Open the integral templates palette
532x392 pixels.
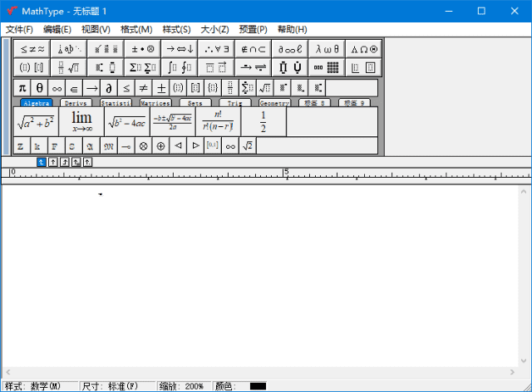coord(179,67)
